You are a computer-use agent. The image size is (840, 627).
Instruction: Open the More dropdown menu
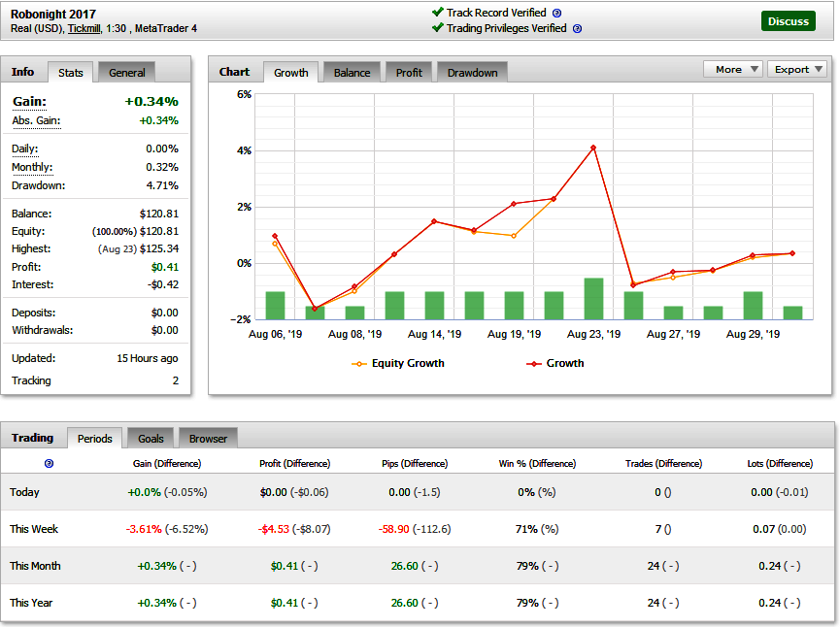(733, 70)
